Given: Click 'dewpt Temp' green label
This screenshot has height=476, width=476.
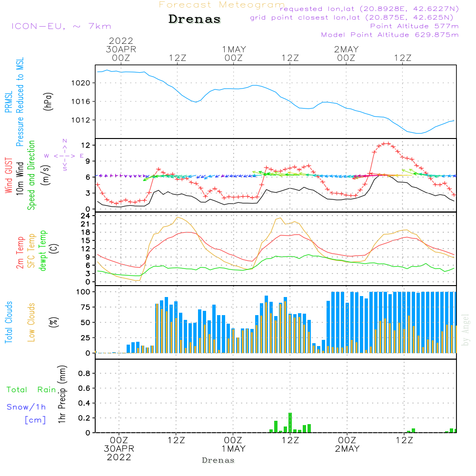Looking at the screenshot, I should coord(42,250).
